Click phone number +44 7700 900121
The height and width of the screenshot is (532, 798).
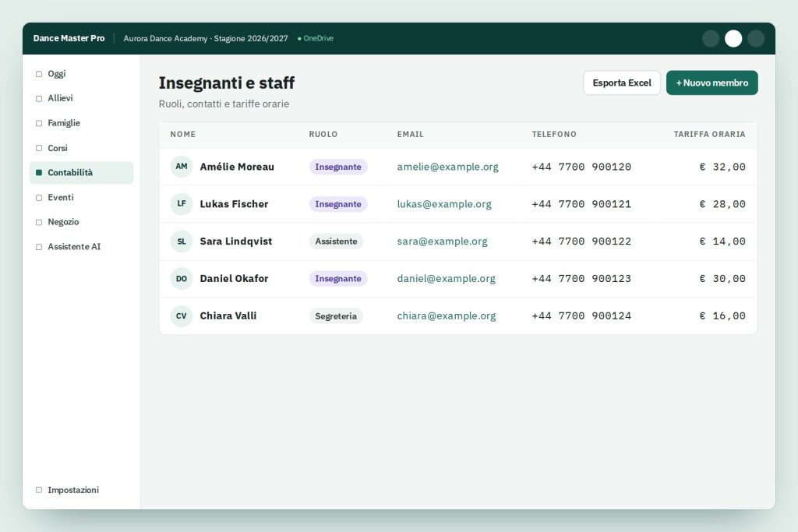click(x=581, y=204)
